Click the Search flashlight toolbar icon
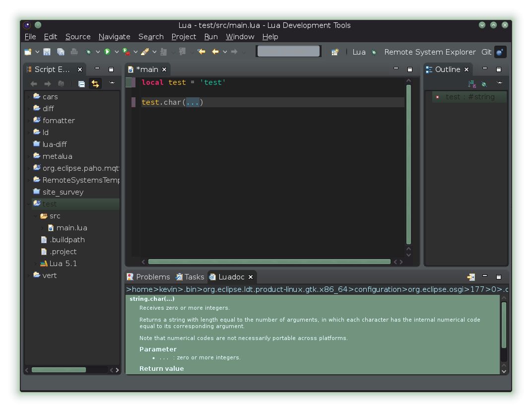The height and width of the screenshot is (412, 532). [x=145, y=52]
